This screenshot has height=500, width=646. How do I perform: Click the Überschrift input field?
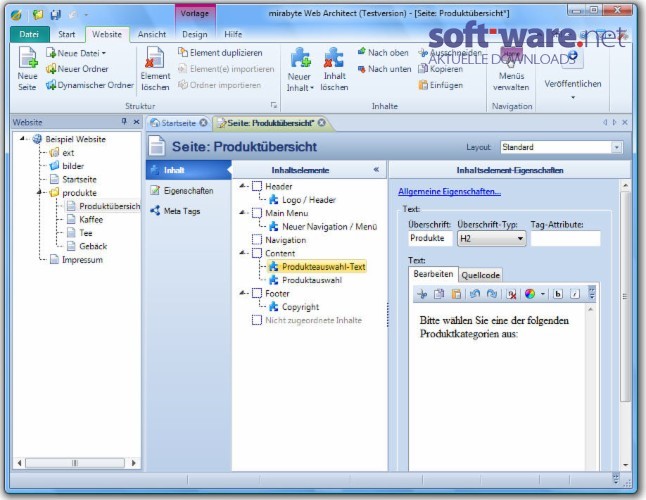[430, 238]
